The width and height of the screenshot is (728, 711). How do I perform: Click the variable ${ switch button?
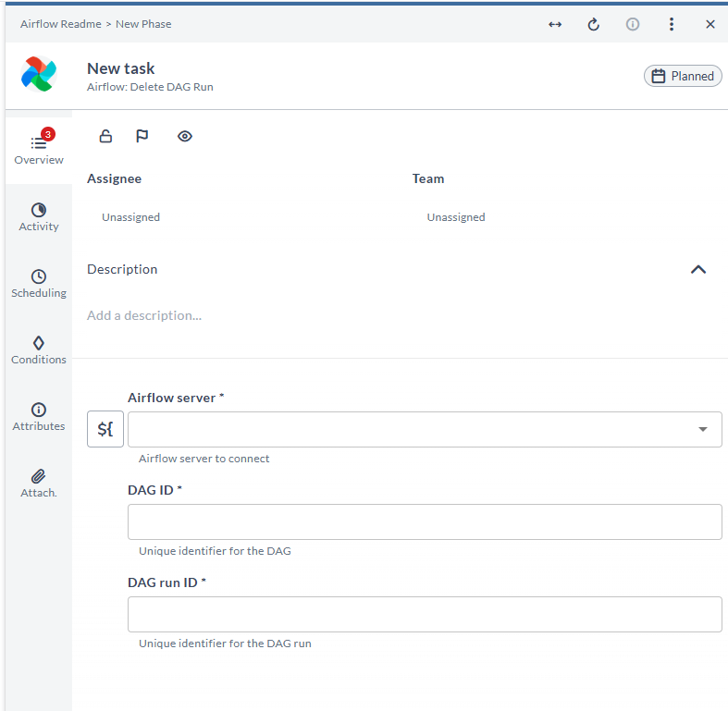pyautogui.click(x=105, y=429)
